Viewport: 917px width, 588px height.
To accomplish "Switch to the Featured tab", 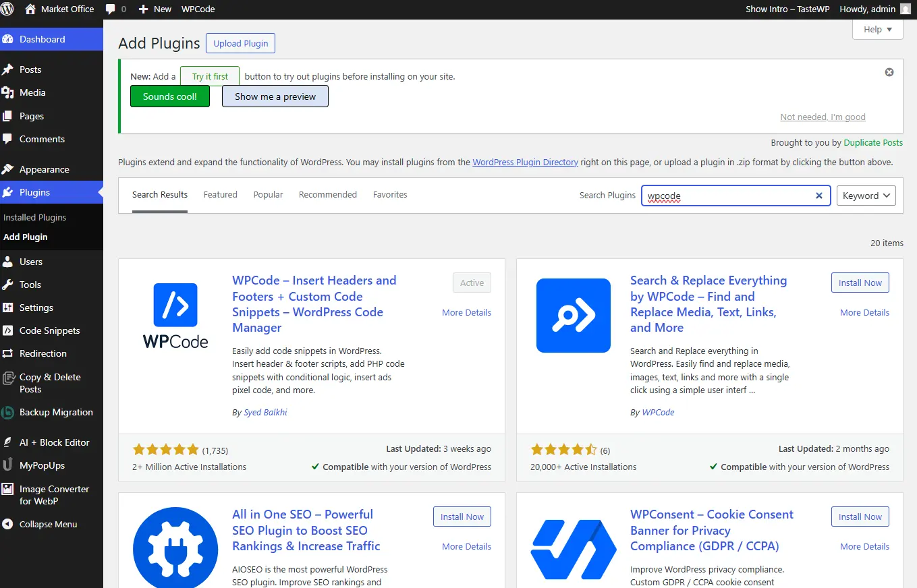I will click(x=221, y=195).
